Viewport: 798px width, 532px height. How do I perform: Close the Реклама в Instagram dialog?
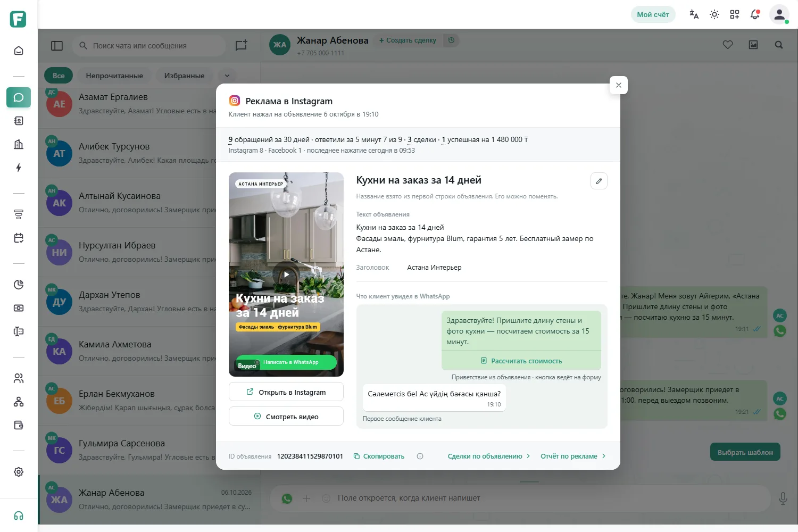(618, 85)
